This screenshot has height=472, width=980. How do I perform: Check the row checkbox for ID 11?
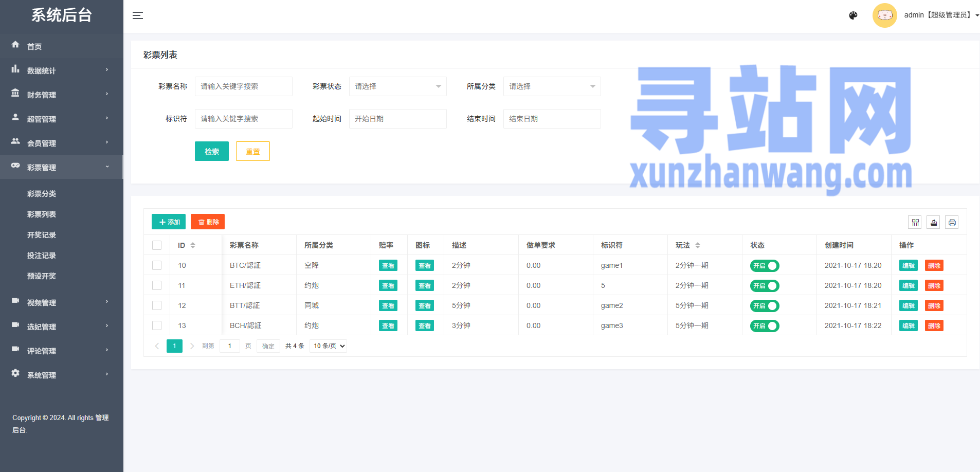click(157, 285)
